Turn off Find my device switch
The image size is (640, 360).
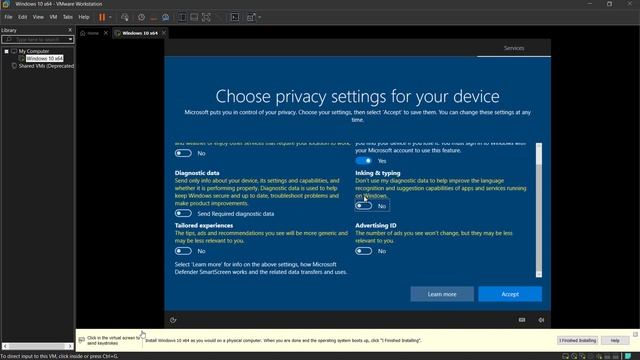363,161
